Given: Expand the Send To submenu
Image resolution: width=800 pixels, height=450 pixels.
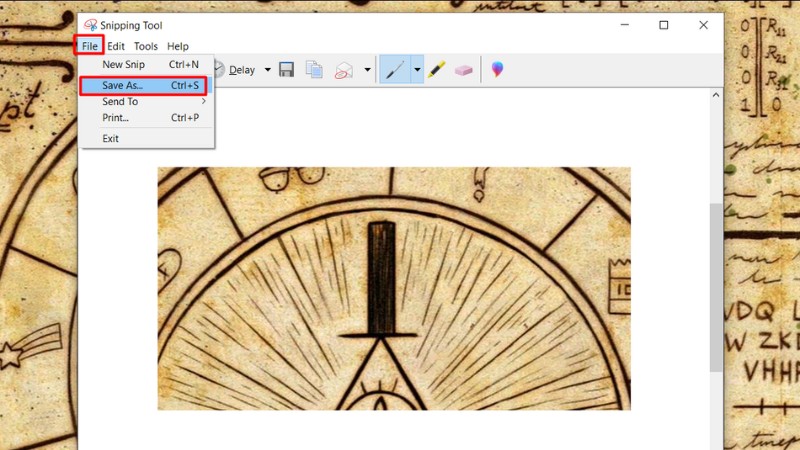Looking at the screenshot, I should [x=146, y=102].
